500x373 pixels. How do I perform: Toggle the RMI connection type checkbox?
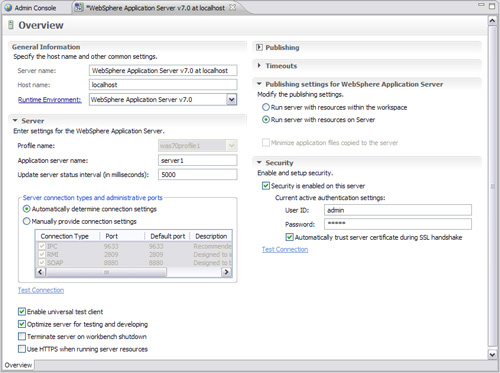[x=42, y=254]
